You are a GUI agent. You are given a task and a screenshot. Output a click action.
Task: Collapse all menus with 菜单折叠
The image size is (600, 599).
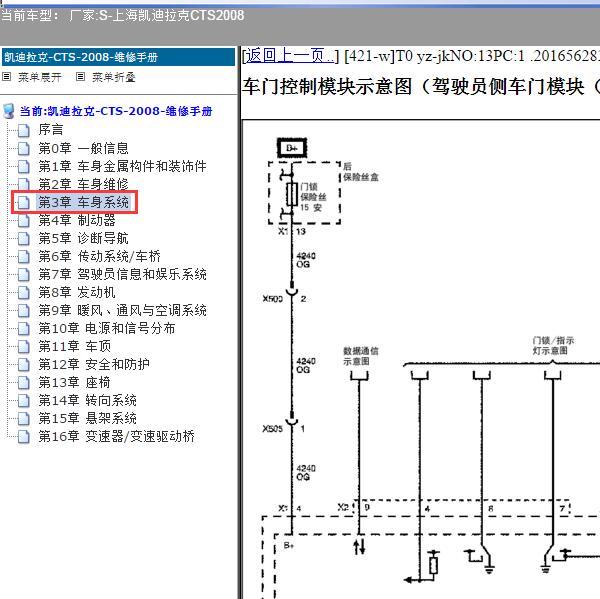click(x=113, y=77)
